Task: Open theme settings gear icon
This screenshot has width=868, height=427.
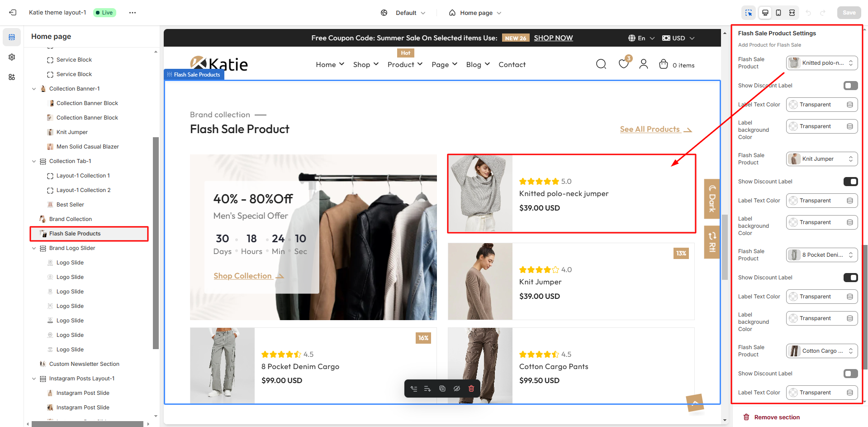Action: click(x=12, y=57)
